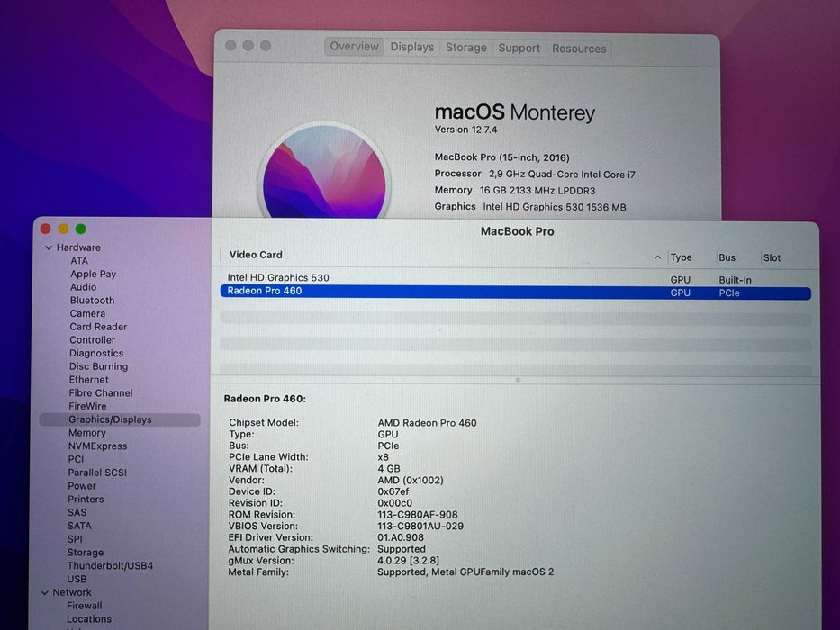The width and height of the screenshot is (840, 630).
Task: Select the Radeon Pro 460 row
Action: click(515, 292)
